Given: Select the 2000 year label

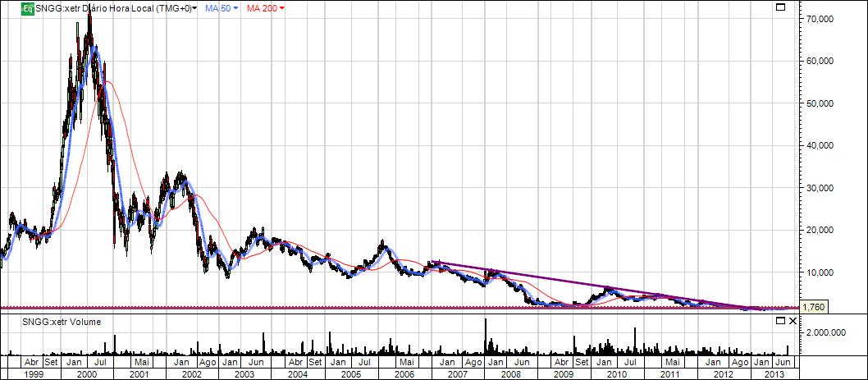Looking at the screenshot, I should point(87,374).
